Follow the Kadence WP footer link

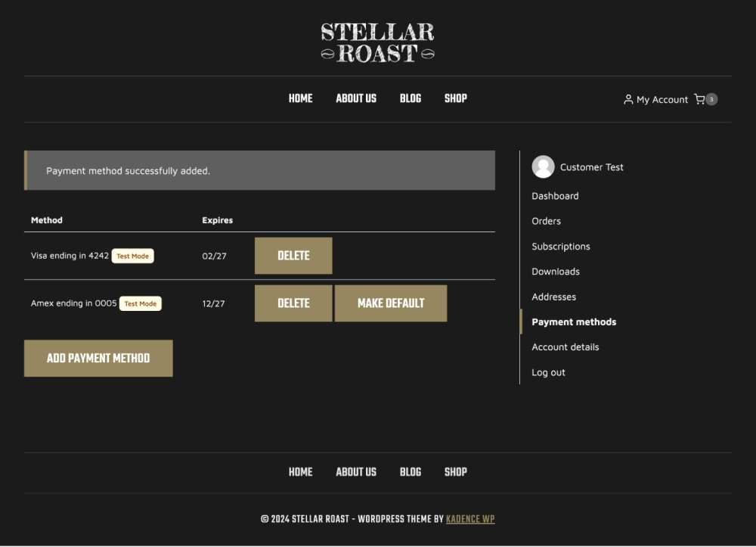[470, 519]
